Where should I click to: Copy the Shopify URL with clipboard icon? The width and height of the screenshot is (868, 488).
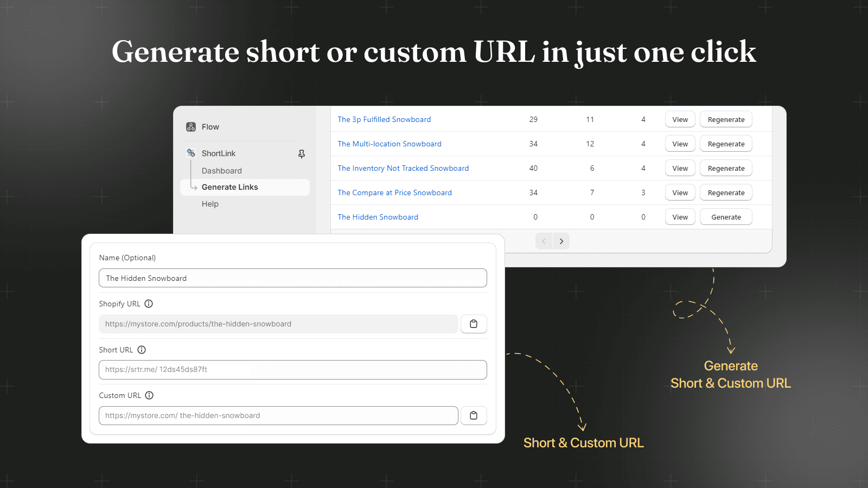(474, 324)
